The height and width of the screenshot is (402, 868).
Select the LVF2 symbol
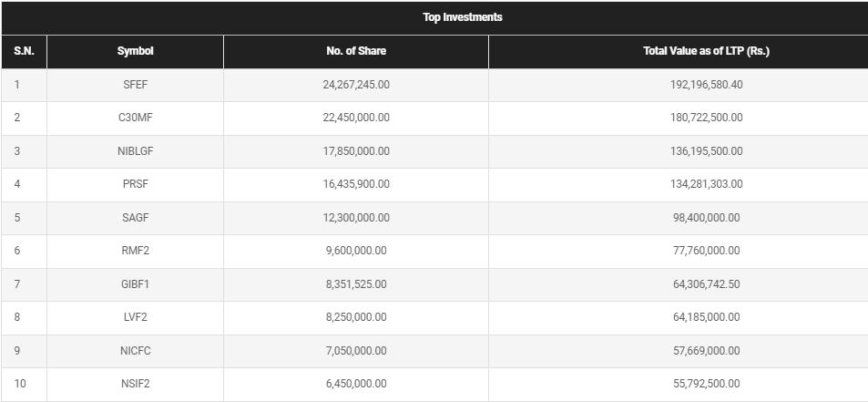[135, 317]
